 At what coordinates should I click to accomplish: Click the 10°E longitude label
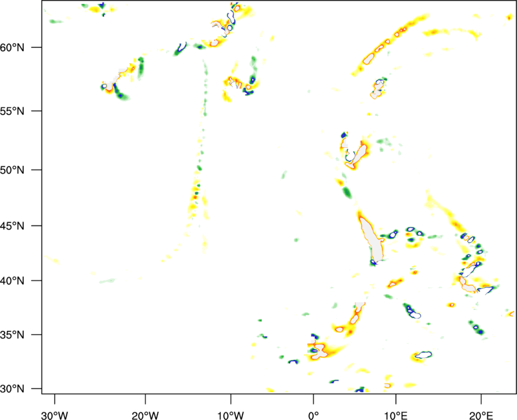tap(396, 415)
